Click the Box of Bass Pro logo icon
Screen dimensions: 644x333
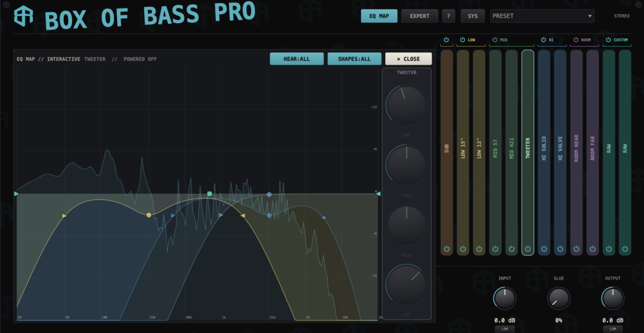click(x=23, y=16)
